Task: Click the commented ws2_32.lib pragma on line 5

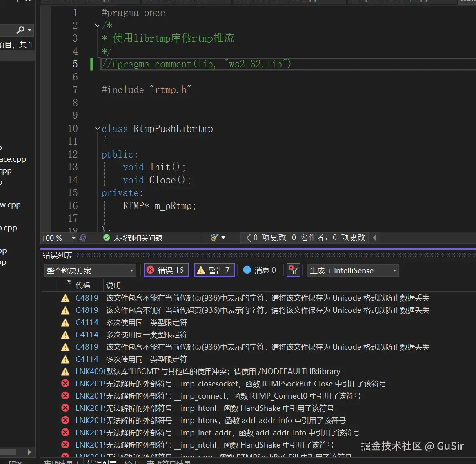Action: coord(196,64)
